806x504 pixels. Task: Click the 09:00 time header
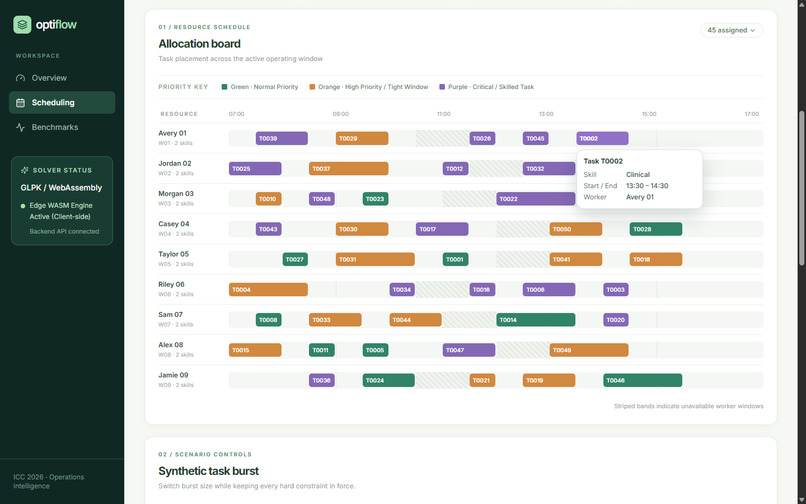pos(340,114)
